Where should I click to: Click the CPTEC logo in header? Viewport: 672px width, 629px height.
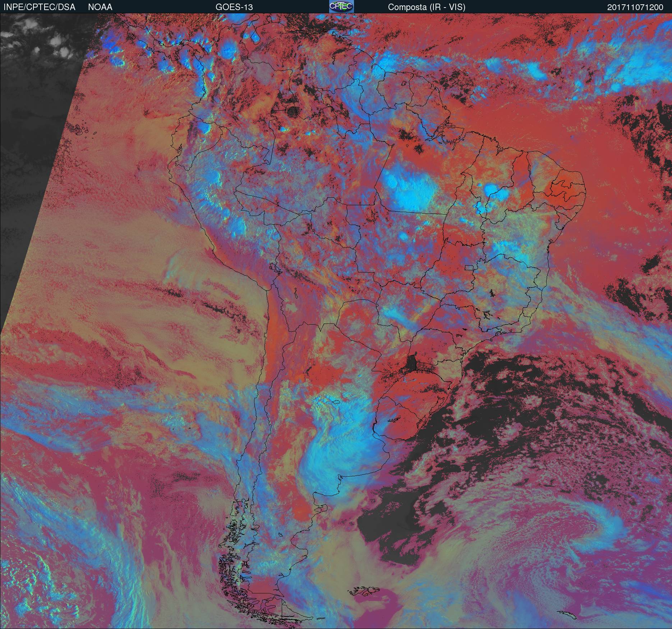341,6
